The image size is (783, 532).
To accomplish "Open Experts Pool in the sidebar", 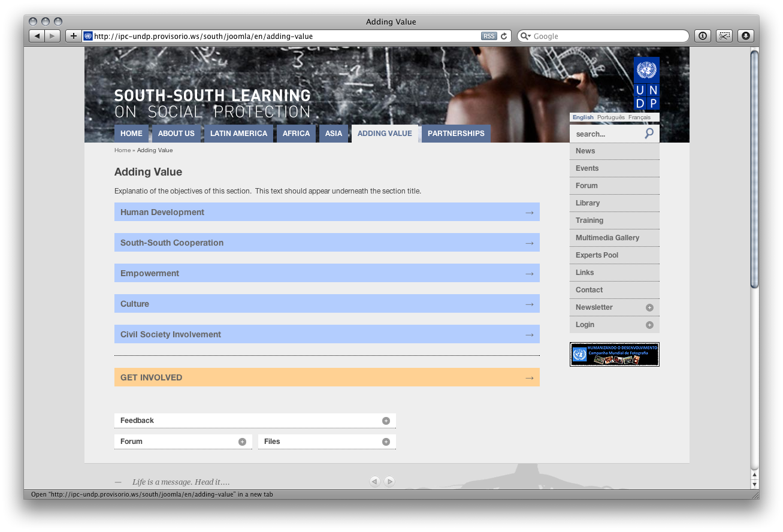I will point(615,255).
